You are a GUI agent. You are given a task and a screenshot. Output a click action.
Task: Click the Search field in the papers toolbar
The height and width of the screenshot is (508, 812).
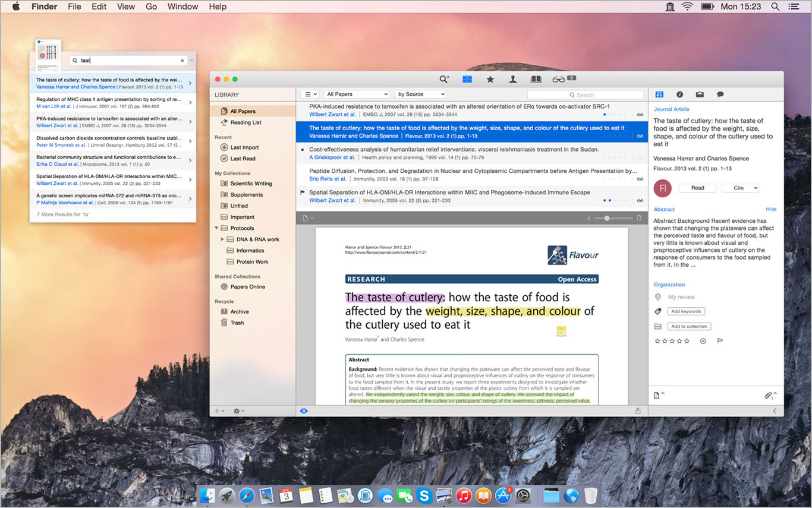[x=586, y=94]
